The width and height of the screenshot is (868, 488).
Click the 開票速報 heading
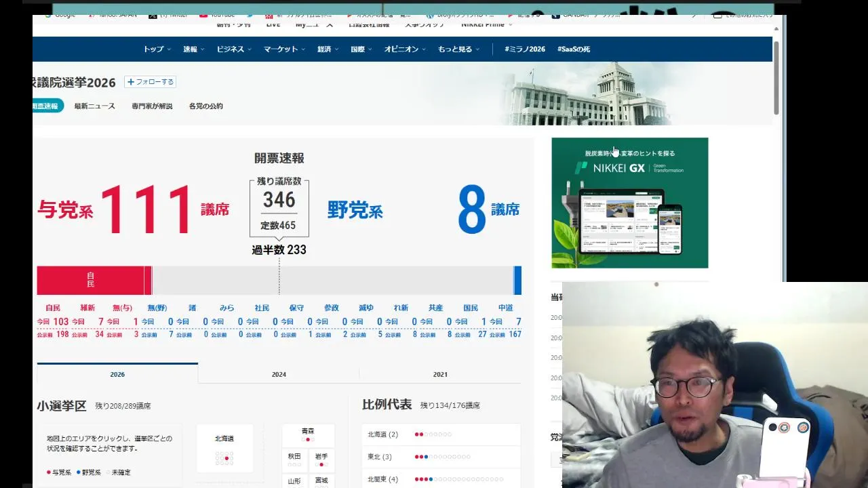pos(279,158)
